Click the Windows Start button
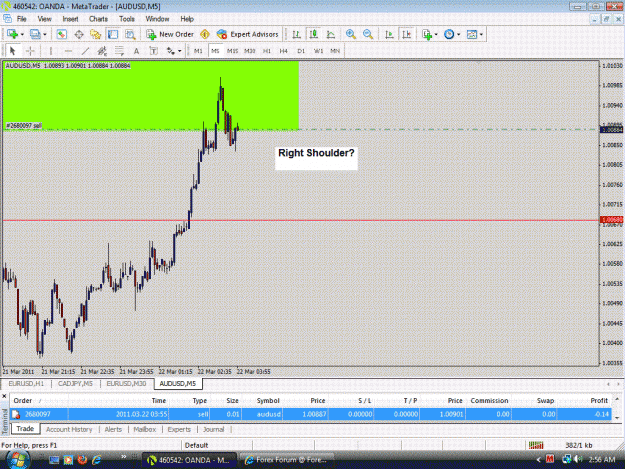The height and width of the screenshot is (469, 625). click(17, 459)
